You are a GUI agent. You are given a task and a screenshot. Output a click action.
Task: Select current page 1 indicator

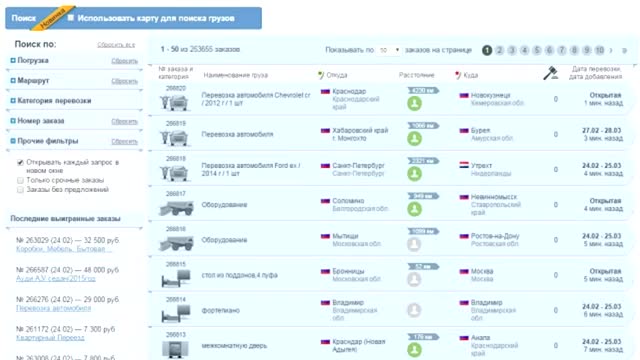[x=487, y=50]
